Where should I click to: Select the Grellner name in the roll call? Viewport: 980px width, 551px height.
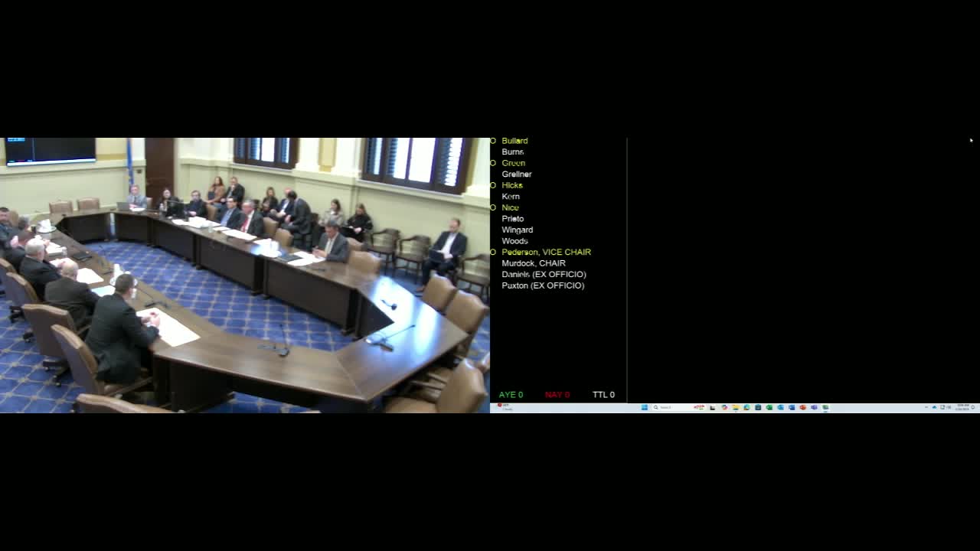[x=517, y=174]
